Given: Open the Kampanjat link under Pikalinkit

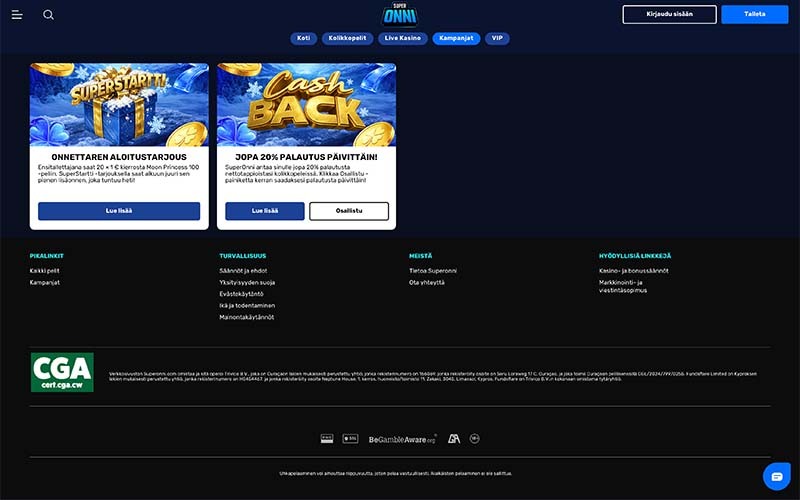Looking at the screenshot, I should point(44,283).
